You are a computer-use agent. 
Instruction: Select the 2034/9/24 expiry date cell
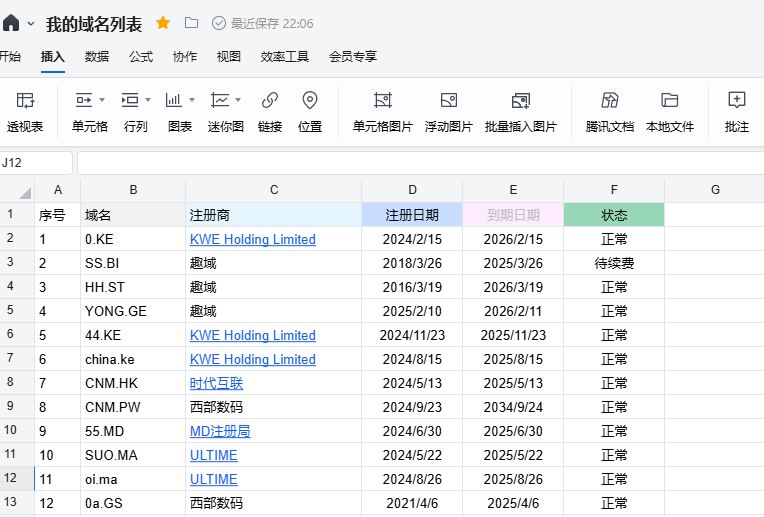[513, 407]
